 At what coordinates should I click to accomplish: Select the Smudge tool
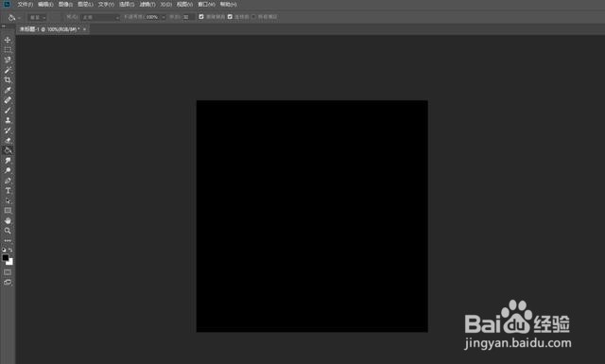click(x=8, y=160)
